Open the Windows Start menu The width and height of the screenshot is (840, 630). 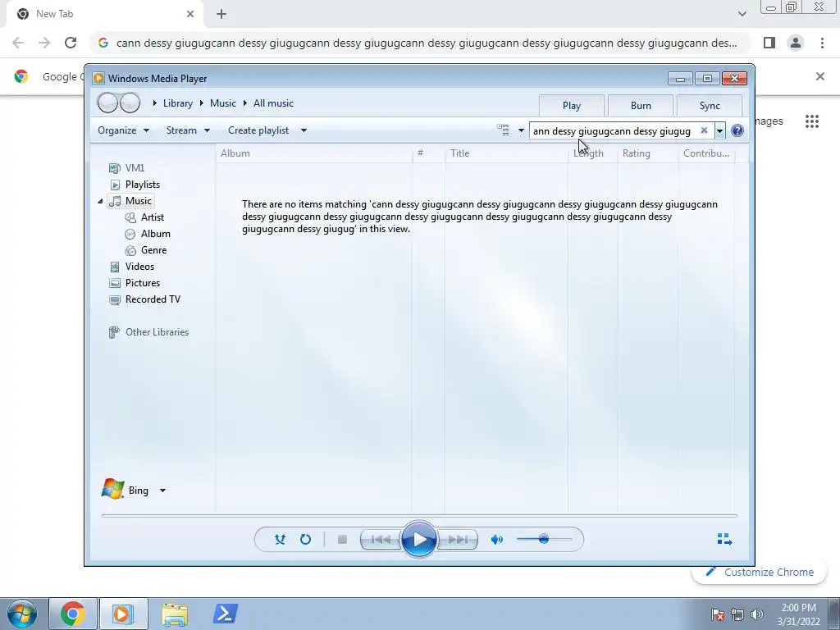pos(22,614)
